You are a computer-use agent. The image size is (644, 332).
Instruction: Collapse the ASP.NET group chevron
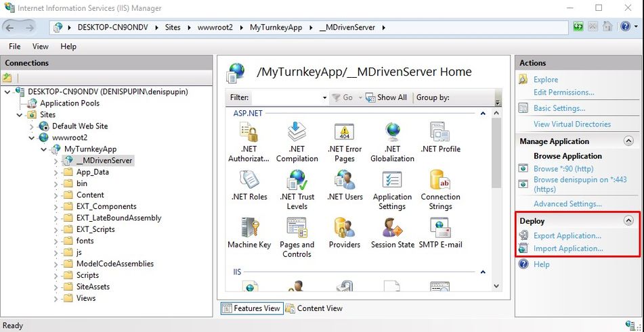pyautogui.click(x=483, y=113)
